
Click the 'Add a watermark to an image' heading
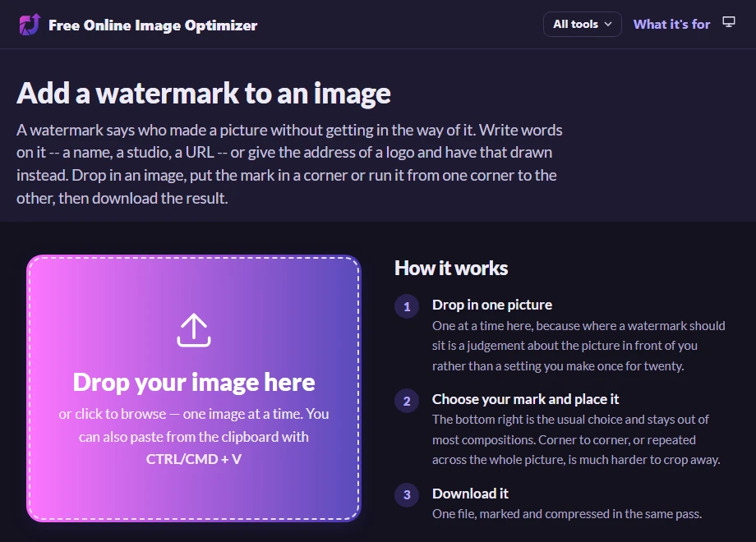click(x=204, y=93)
